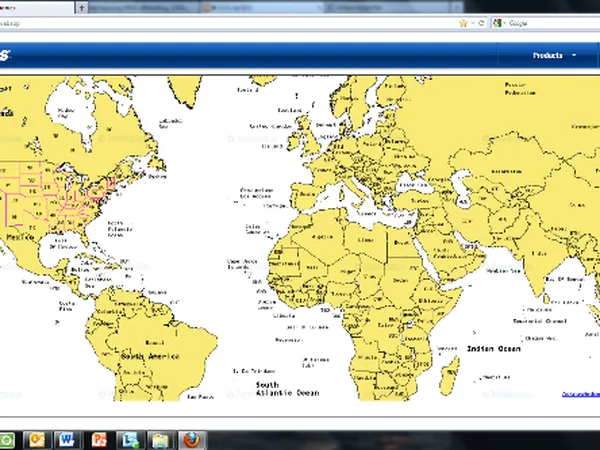Open Lync from the taskbar
The width and height of the screenshot is (600, 450).
point(130,440)
